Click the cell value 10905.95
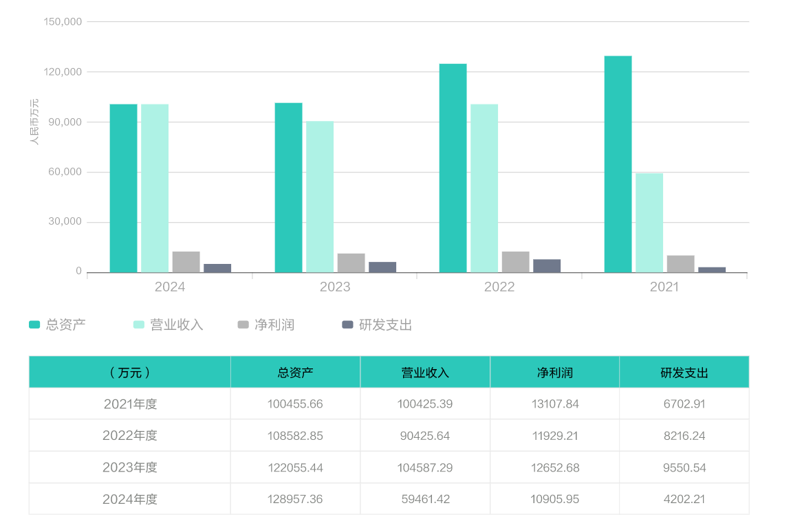 [554, 499]
